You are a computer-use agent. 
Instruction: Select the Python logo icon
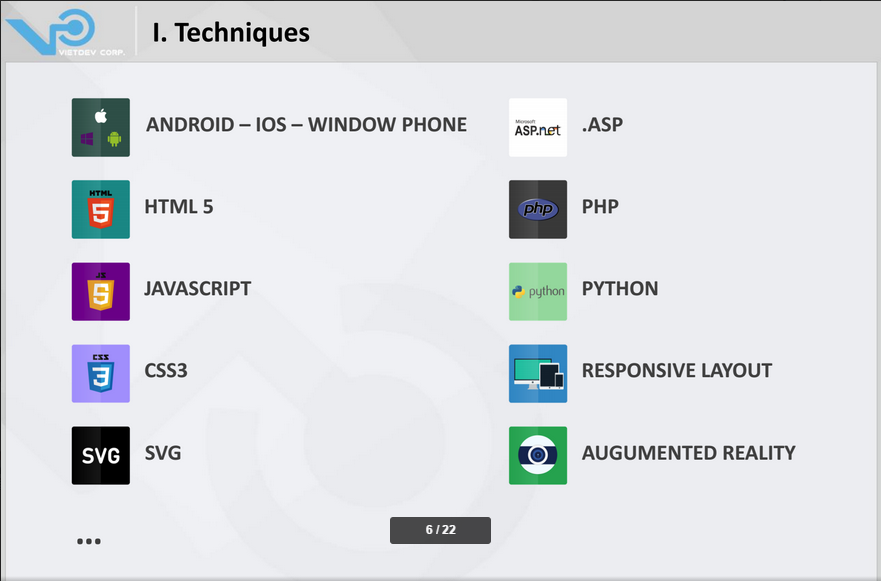(538, 291)
